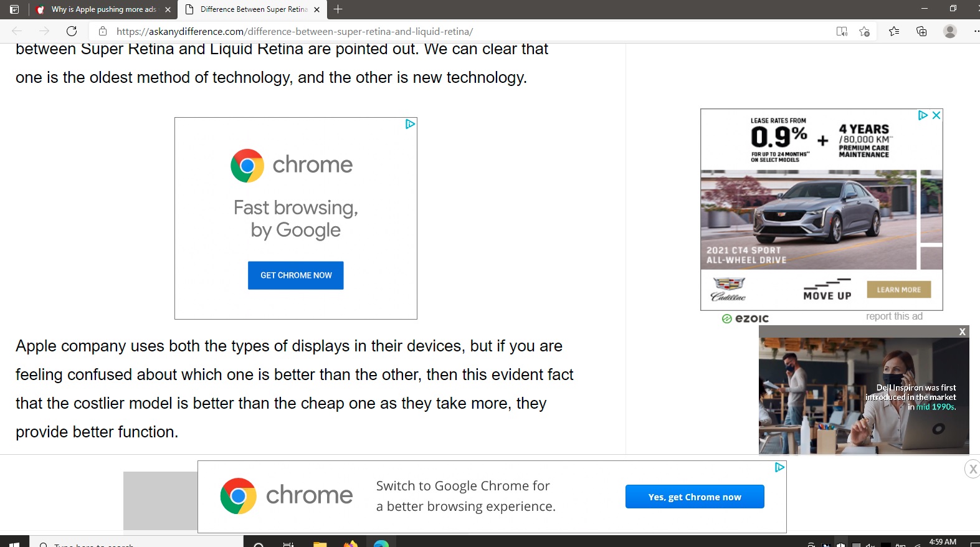Go forward to next page
This screenshot has width=980, height=547.
[x=44, y=31]
